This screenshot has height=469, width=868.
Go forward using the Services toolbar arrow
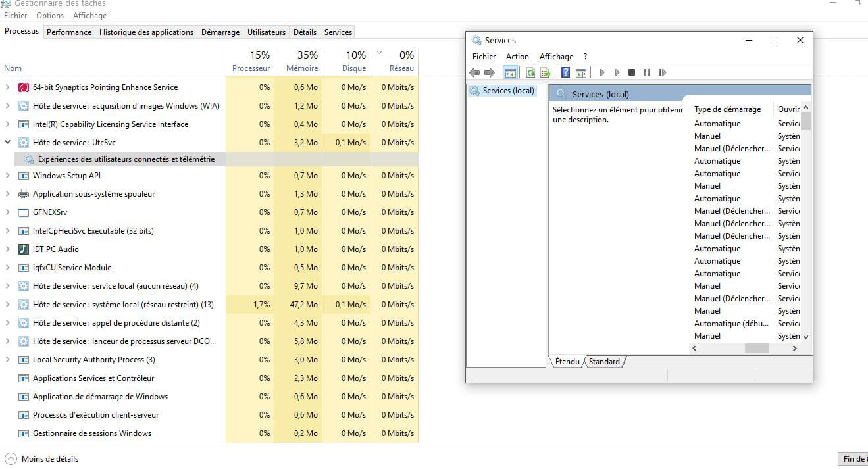[490, 72]
